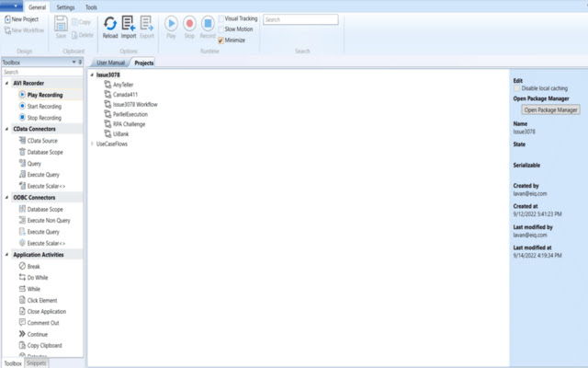Image resolution: width=588 pixels, height=368 pixels.
Task: Collapse the Issue3078 project node
Action: coord(92,75)
